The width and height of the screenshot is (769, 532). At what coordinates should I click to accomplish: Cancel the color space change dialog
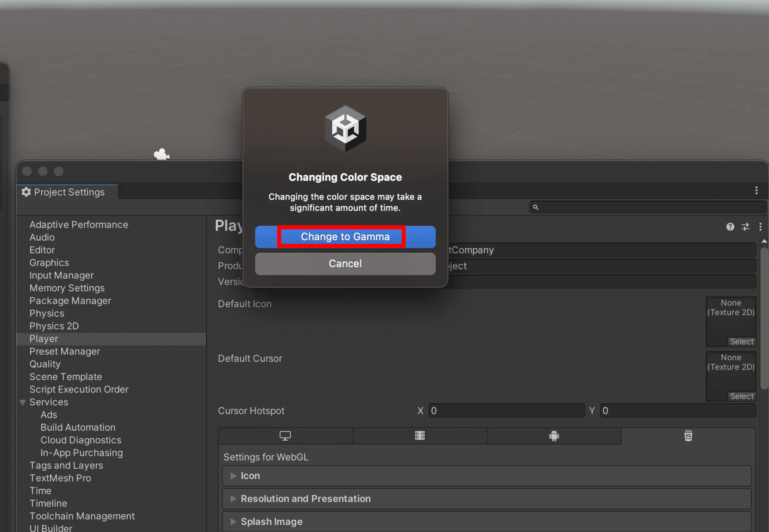345,264
